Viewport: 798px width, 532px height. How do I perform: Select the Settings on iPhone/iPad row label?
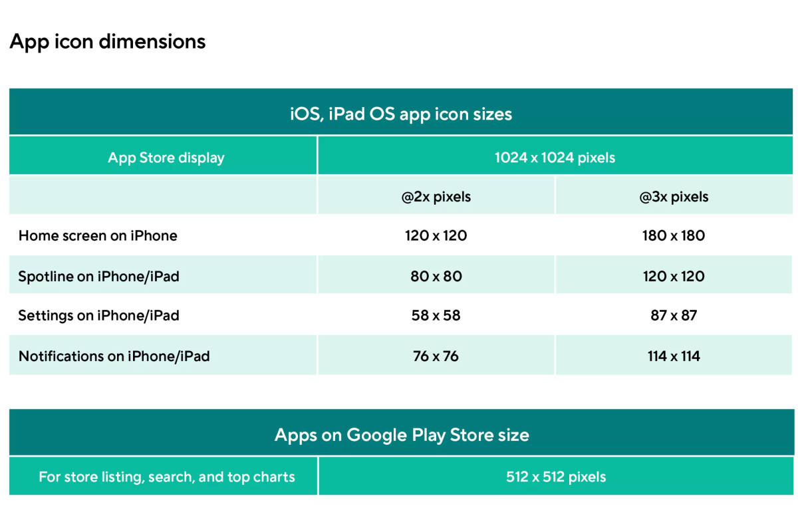pos(99,315)
